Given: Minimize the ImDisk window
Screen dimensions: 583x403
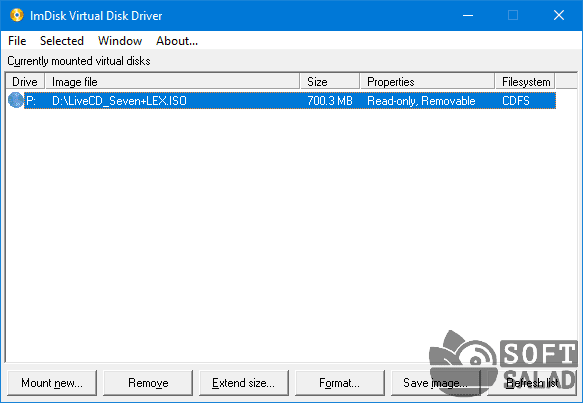Looking at the screenshot, I should pos(468,15).
